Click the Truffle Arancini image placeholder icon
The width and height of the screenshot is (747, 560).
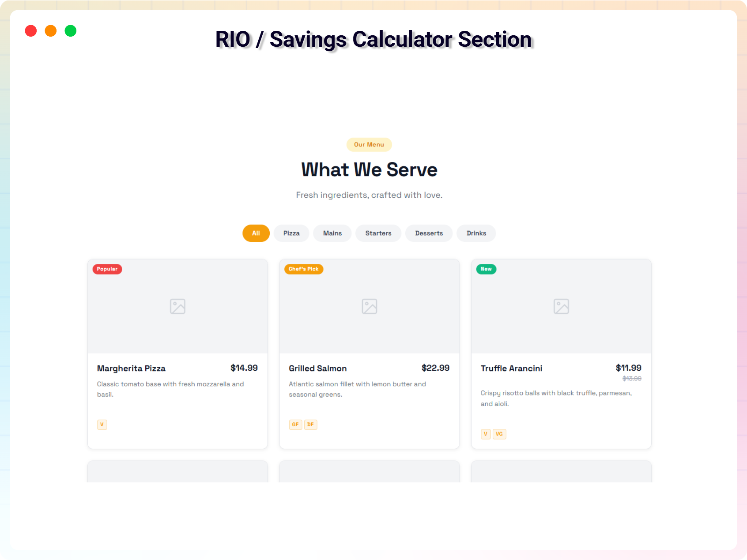coord(561,306)
